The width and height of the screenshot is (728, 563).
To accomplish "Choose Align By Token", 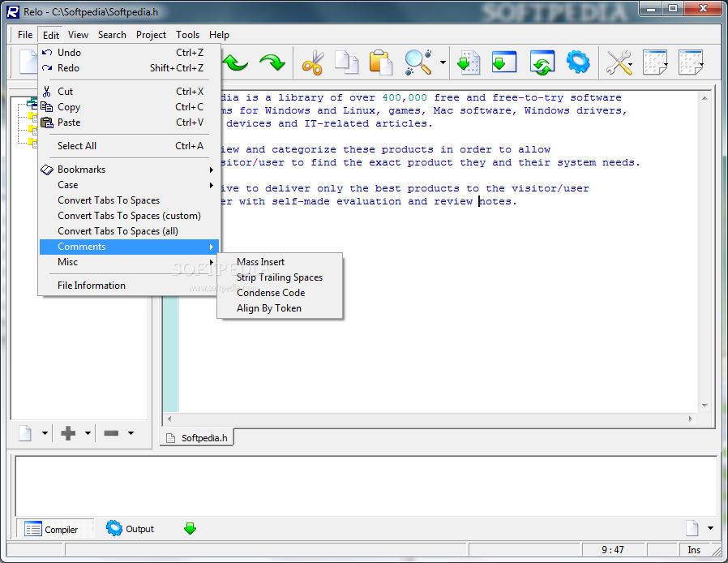I will point(280,308).
